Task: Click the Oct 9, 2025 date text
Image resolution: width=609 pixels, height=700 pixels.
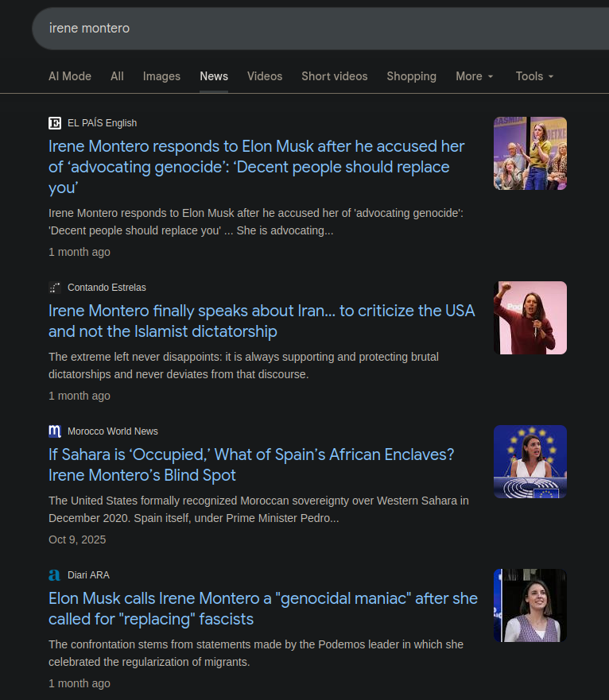Action: (77, 540)
